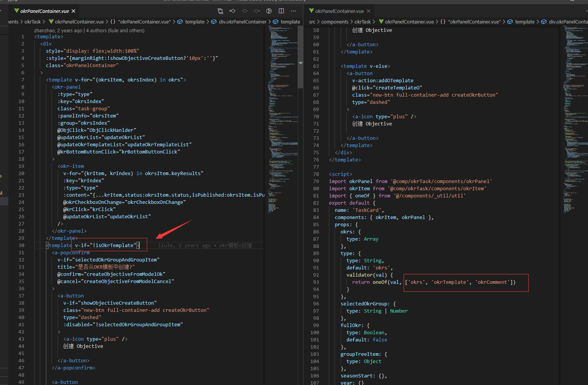This screenshot has width=588, height=385.
Task: Click v-if="selectedOkrGroupAndGroupItem" line
Action: tap(108, 260)
